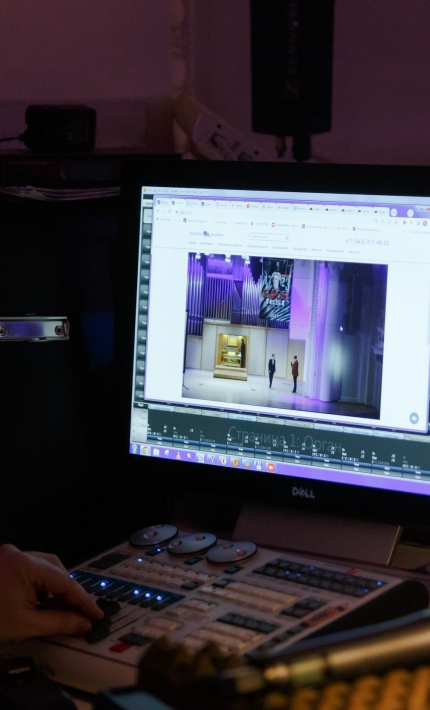The height and width of the screenshot is (710, 430).
Task: Switch to the tab with red circular favicon
Action: [x=248, y=206]
